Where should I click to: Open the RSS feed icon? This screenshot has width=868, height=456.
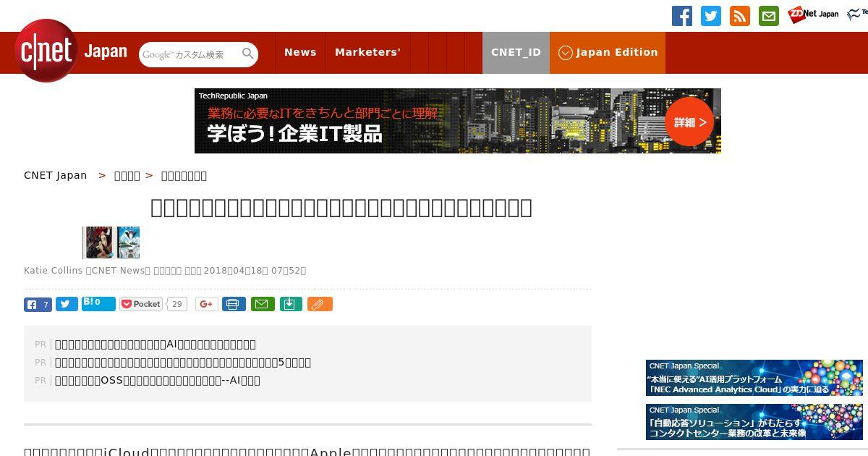pyautogui.click(x=740, y=16)
